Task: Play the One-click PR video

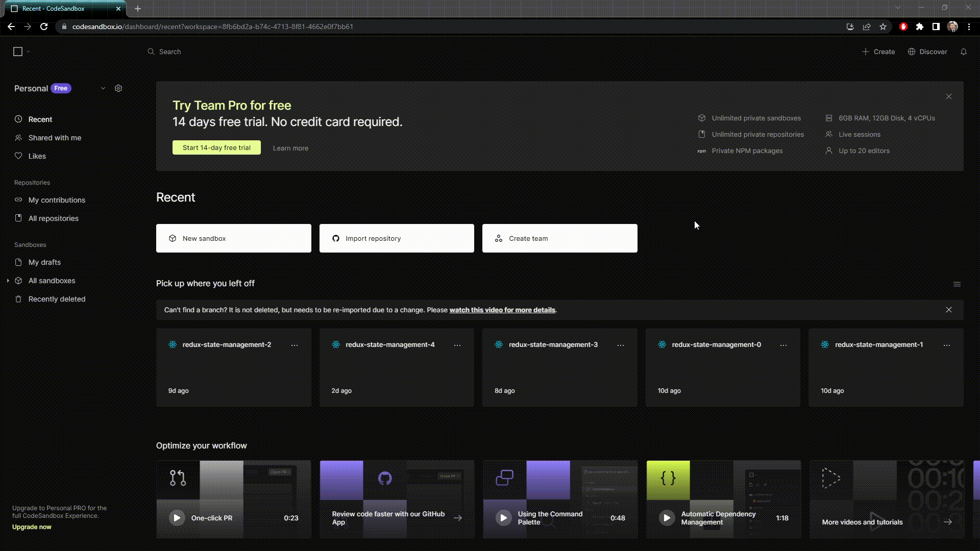Action: (177, 518)
